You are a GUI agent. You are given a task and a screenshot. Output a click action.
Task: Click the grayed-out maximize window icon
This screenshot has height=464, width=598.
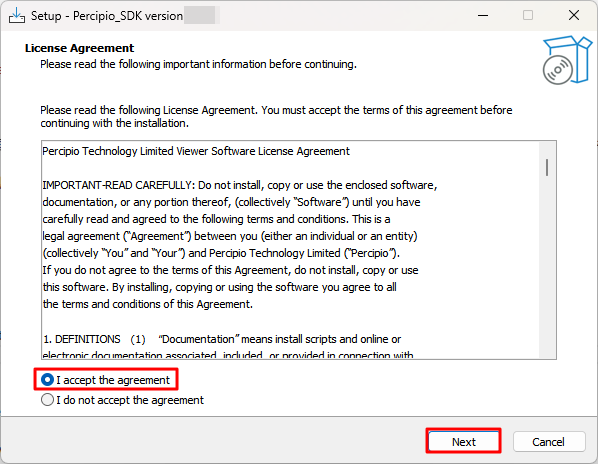tap(528, 15)
